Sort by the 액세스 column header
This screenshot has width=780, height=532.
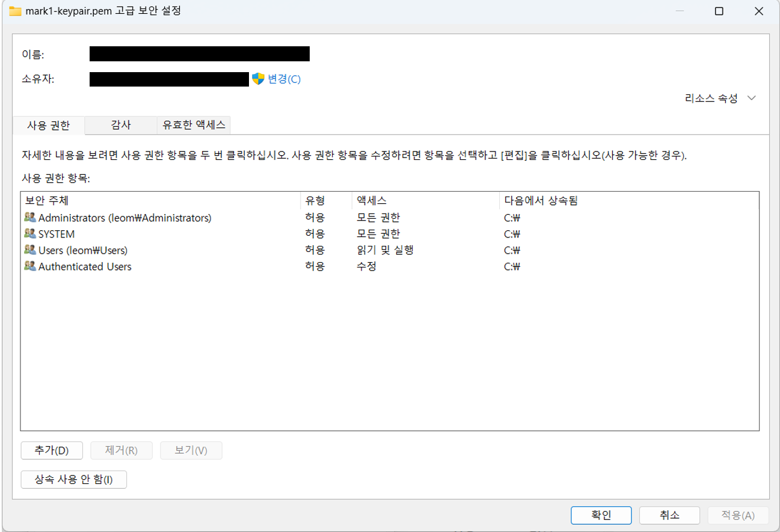[x=426, y=200]
